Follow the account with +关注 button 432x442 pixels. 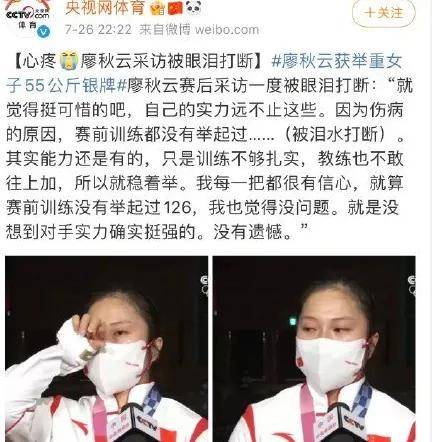click(384, 13)
